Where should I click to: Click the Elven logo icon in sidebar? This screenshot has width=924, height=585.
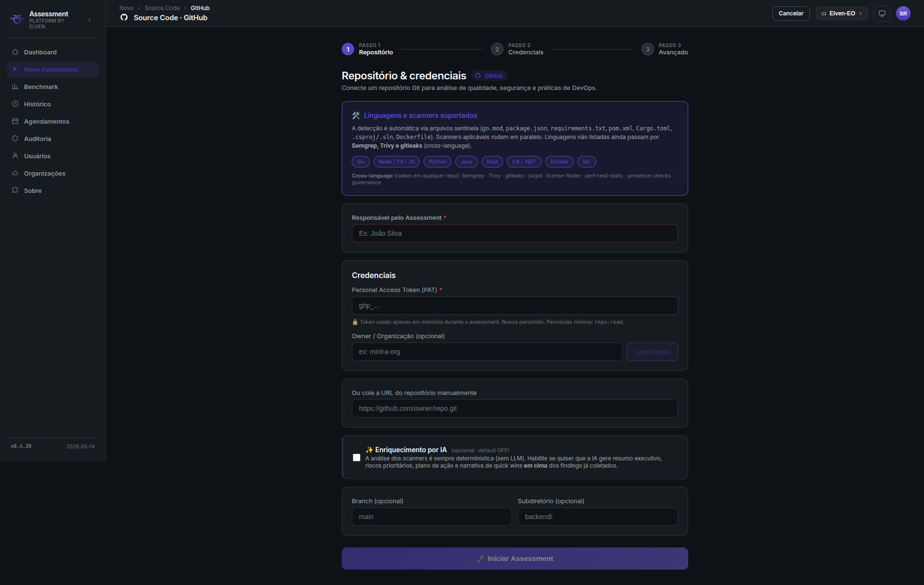(17, 19)
